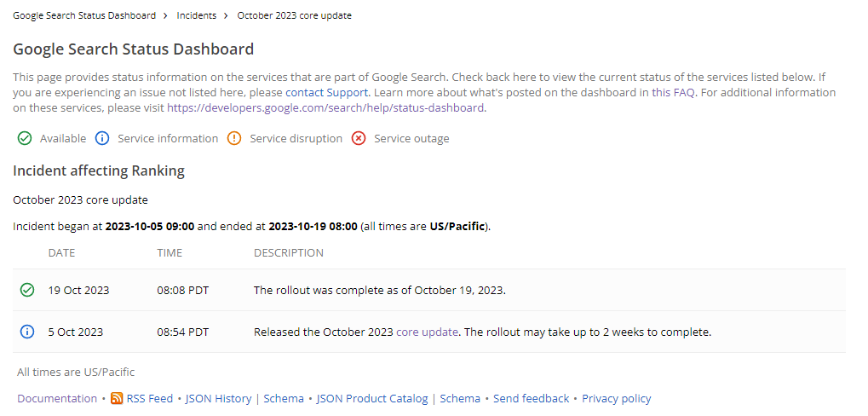Click the orange RSS feed icon
The height and width of the screenshot is (416, 868).
coord(117,399)
